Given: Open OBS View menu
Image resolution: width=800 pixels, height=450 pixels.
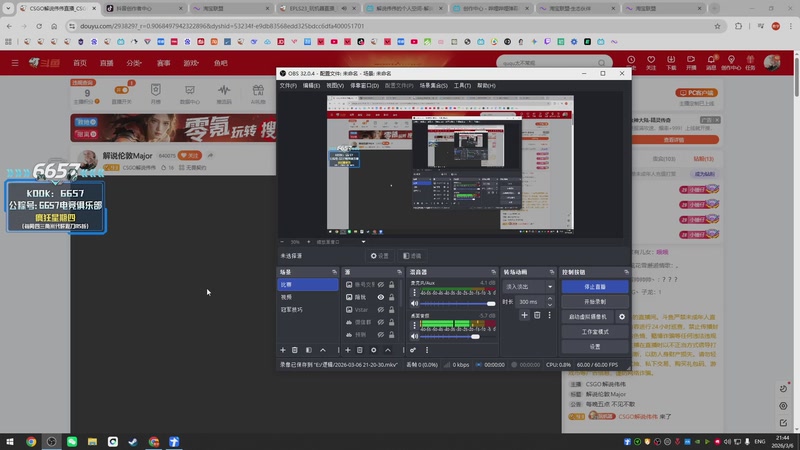Looking at the screenshot, I should [335, 86].
